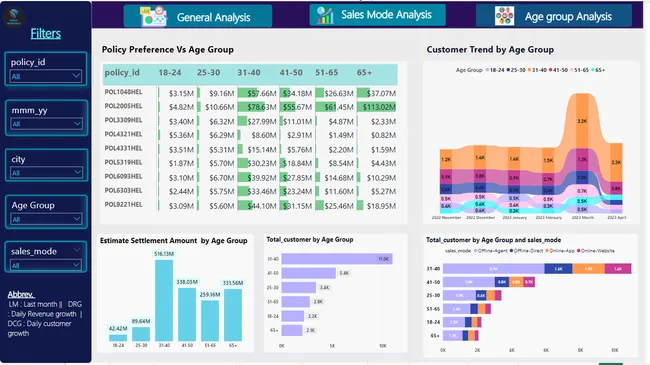The image size is (650, 365).
Task: Click Online-App segment in 31-40 stacked bar
Action: point(589,269)
